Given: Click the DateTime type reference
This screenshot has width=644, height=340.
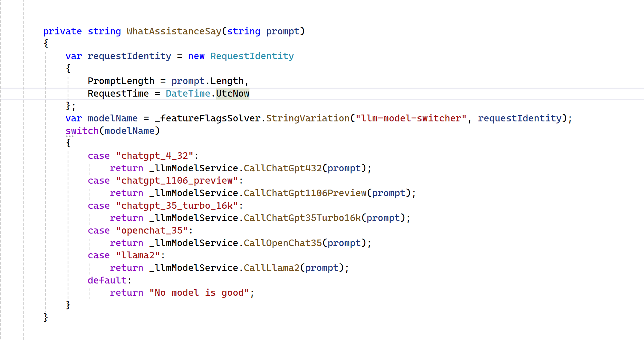Looking at the screenshot, I should [x=188, y=94].
